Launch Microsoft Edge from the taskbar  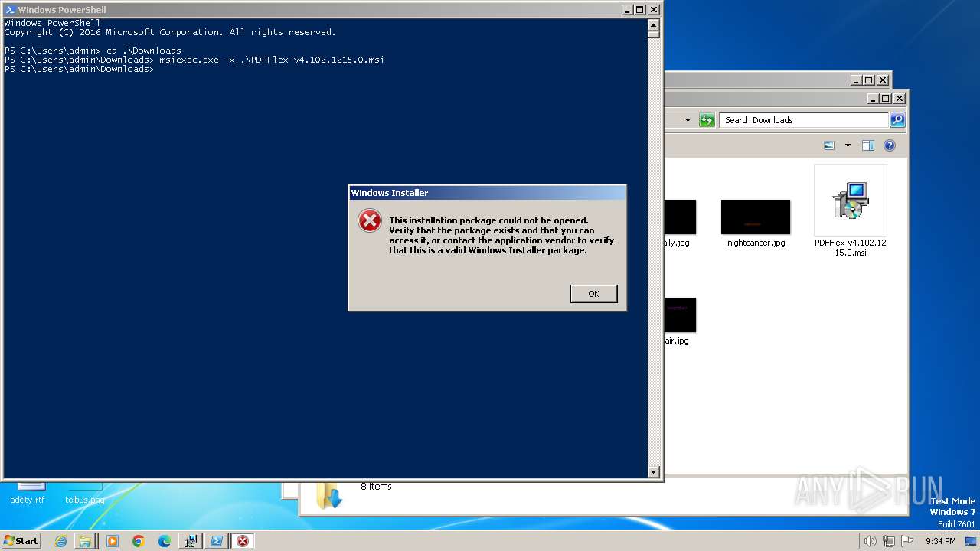[165, 541]
